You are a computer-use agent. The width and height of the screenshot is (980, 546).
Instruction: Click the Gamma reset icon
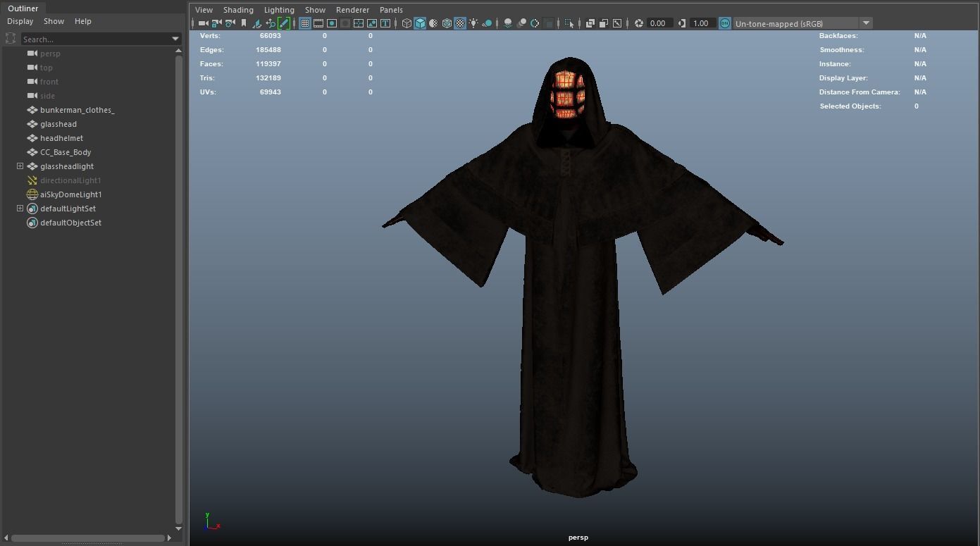682,23
